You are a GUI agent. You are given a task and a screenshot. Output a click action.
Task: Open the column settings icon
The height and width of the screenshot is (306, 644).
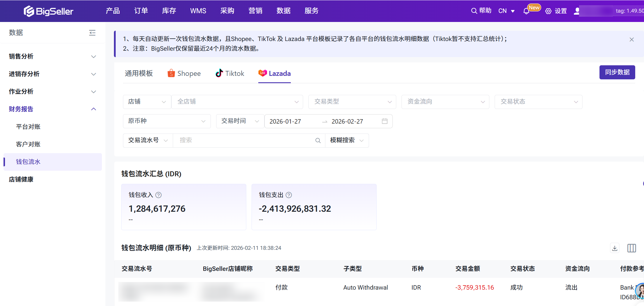[x=631, y=248]
